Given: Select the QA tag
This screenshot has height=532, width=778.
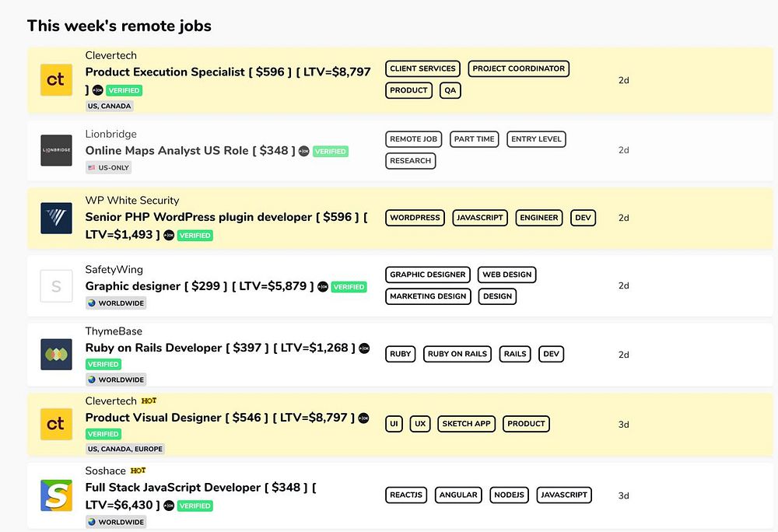Looking at the screenshot, I should coord(450,90).
